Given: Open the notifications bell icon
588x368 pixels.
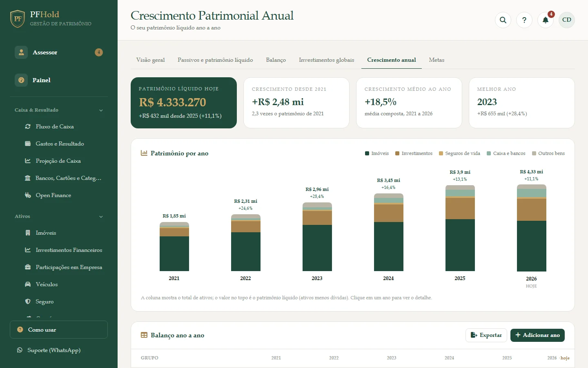Looking at the screenshot, I should [x=546, y=20].
